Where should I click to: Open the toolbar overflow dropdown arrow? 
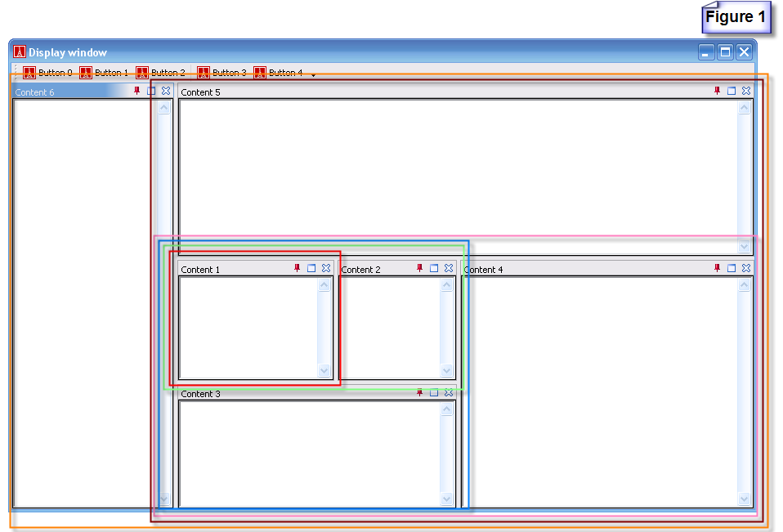tap(313, 75)
